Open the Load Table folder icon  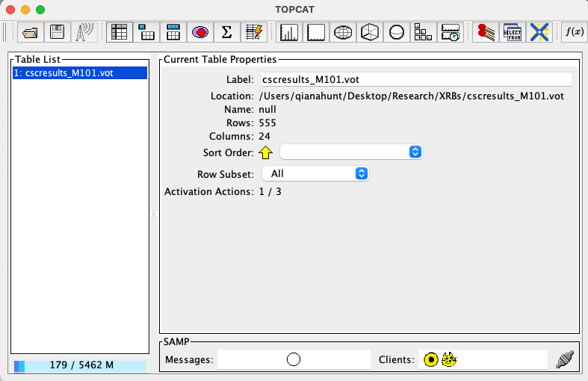click(x=30, y=33)
